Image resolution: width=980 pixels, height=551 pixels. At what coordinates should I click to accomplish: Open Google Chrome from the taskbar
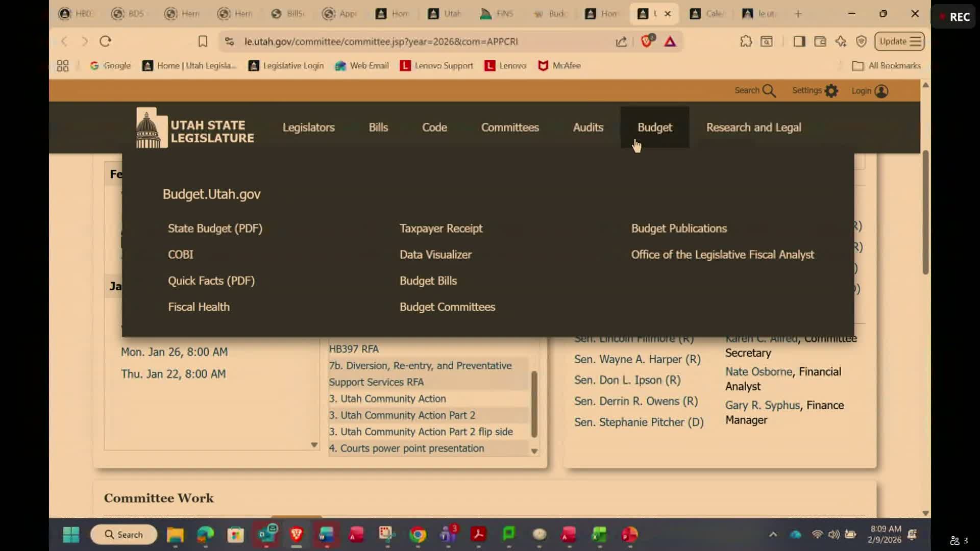pos(418,534)
